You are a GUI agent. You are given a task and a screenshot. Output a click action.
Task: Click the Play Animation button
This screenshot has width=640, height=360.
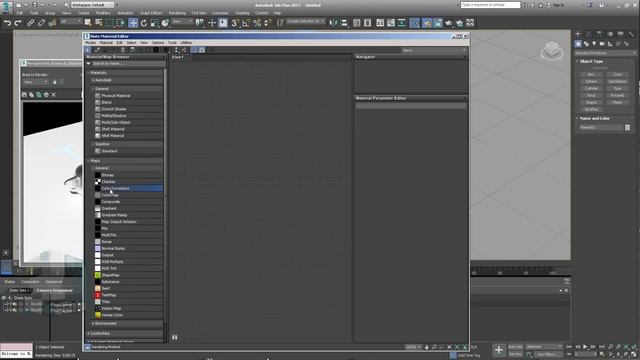click(585, 347)
